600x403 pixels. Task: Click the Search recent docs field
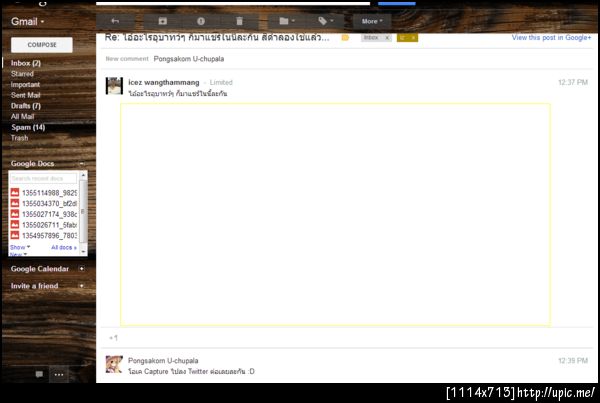43,178
